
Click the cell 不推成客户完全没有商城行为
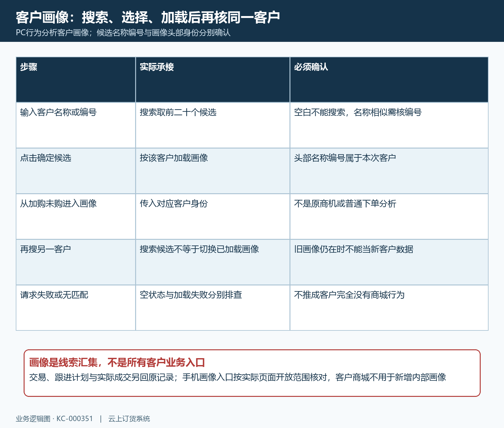(389, 308)
